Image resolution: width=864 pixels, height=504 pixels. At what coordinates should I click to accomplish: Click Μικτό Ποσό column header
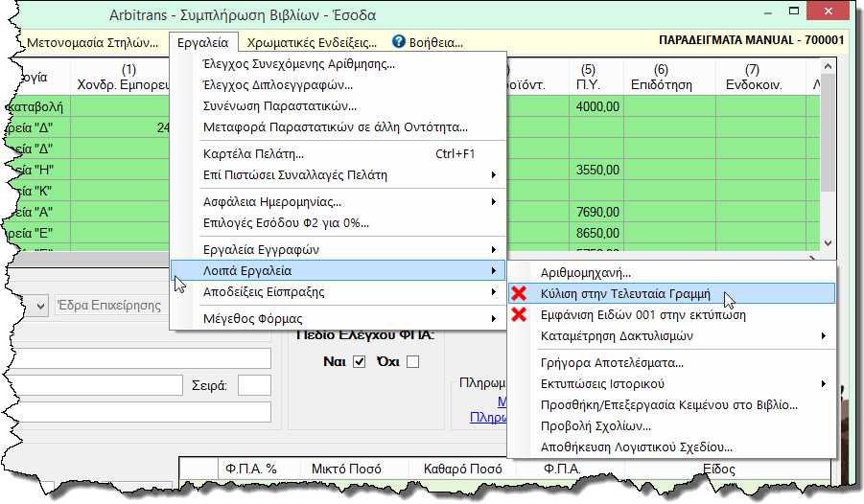tap(346, 469)
